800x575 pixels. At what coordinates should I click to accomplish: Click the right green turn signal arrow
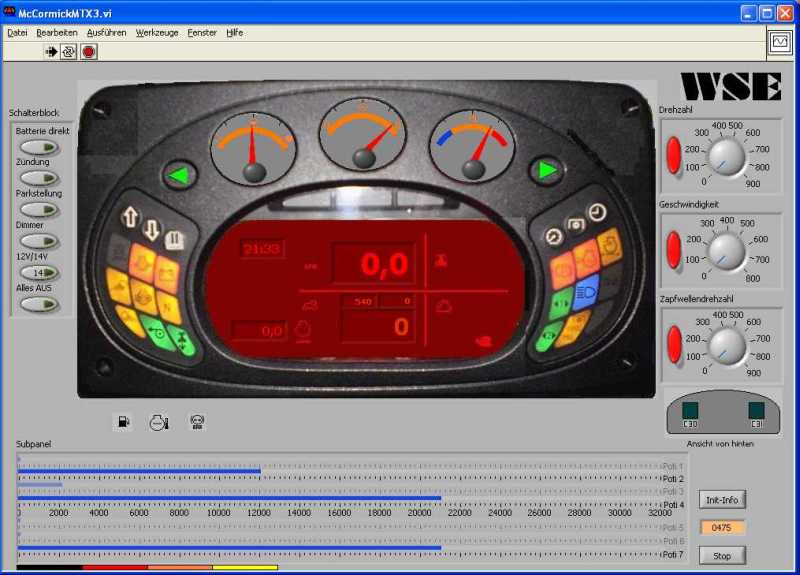click(546, 170)
